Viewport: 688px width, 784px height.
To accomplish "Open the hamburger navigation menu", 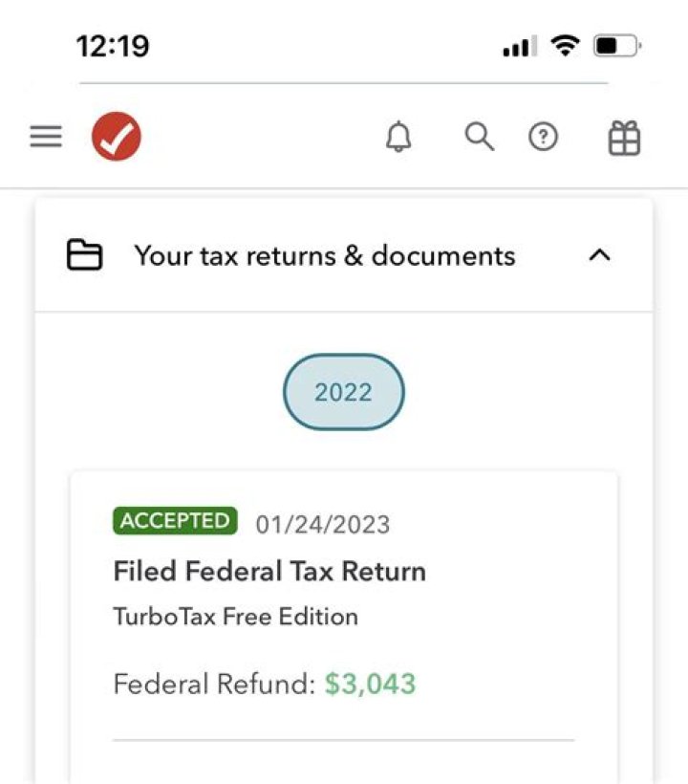I will (46, 138).
